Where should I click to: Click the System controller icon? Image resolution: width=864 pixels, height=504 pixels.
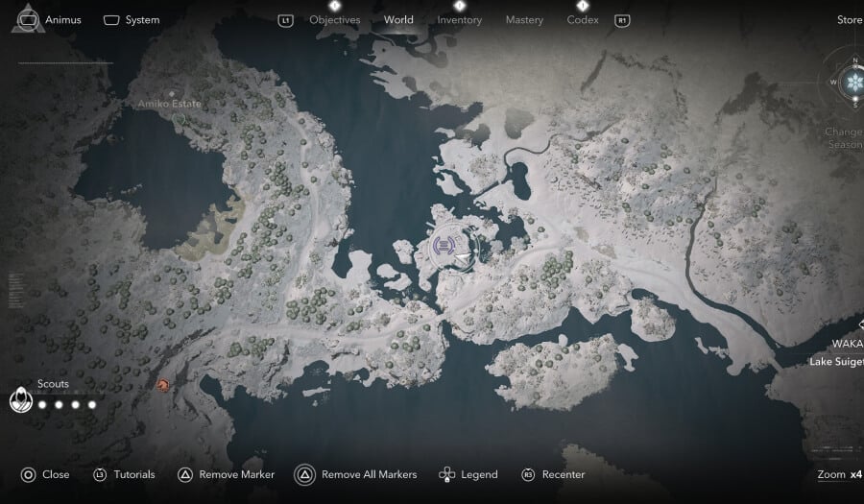click(111, 20)
